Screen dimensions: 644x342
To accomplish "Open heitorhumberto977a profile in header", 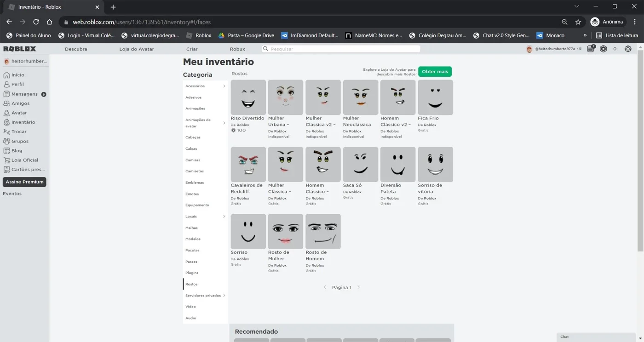I will click(554, 49).
